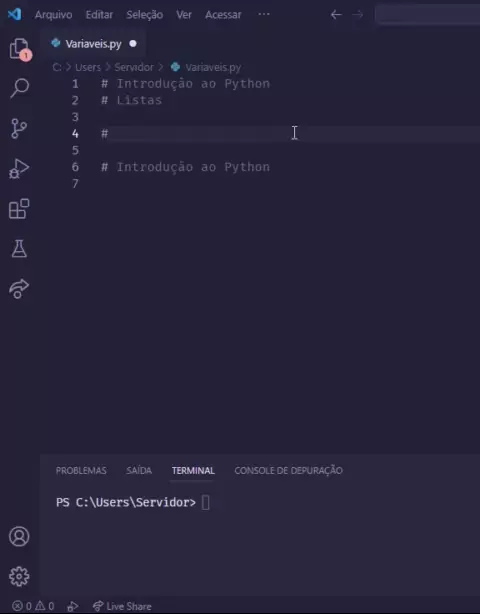Expand the hidden menus ellipsis
480x614 pixels.
click(264, 14)
